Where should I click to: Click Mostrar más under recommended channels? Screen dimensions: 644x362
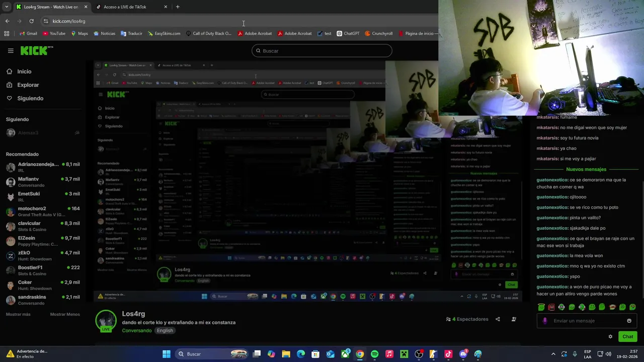coord(18,314)
